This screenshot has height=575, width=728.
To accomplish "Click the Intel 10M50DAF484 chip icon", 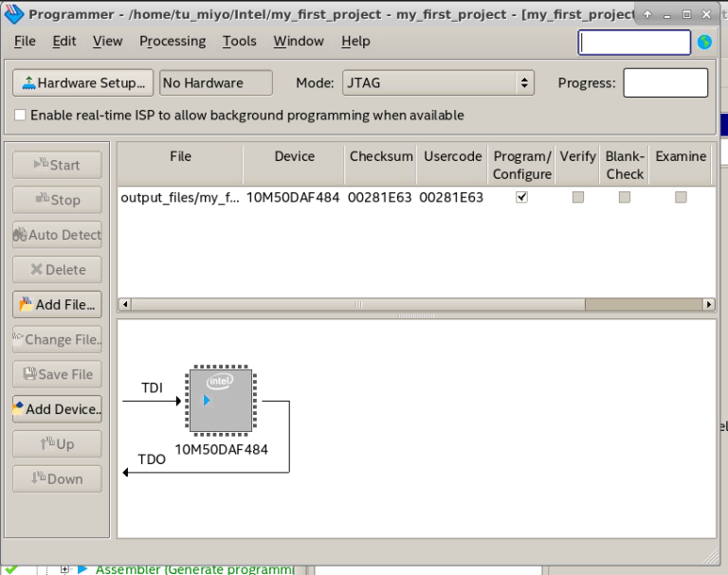I will click(x=220, y=400).
